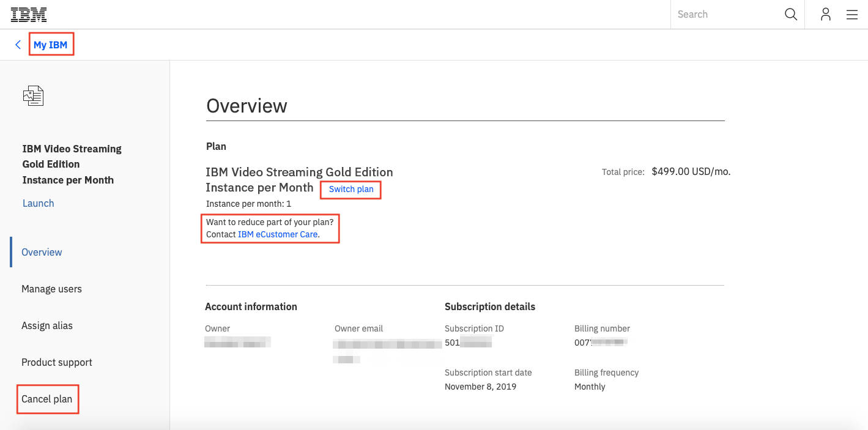Select Cancel plan in the sidebar
Viewport: 868px width, 430px height.
[x=47, y=399]
